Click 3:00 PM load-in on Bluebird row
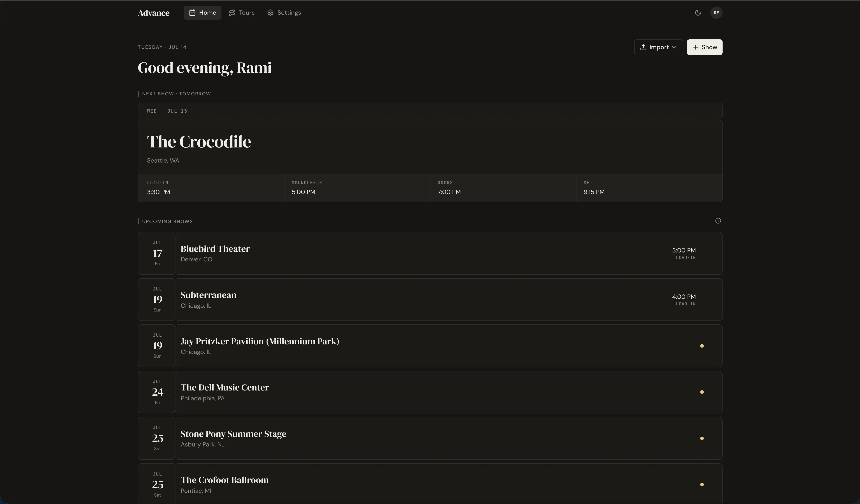 point(684,253)
